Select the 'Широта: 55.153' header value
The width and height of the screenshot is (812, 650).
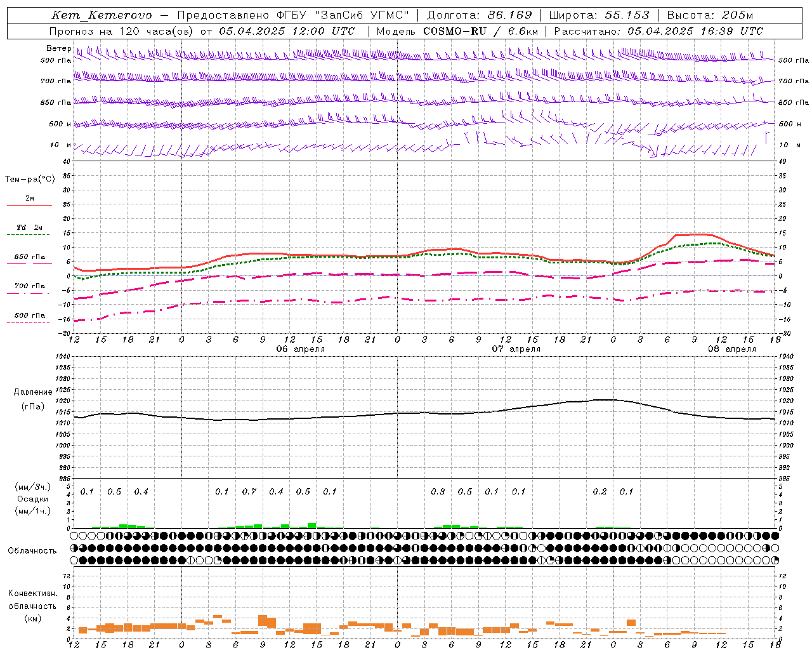tap(599, 15)
